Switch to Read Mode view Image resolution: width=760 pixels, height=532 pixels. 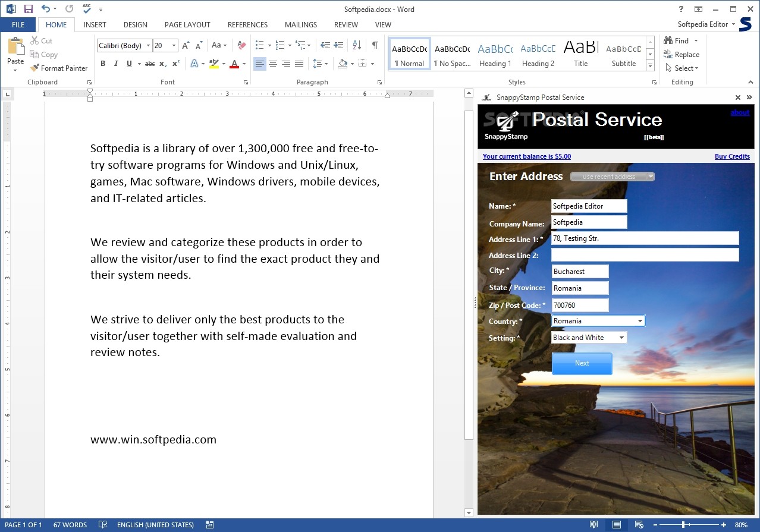pos(593,525)
